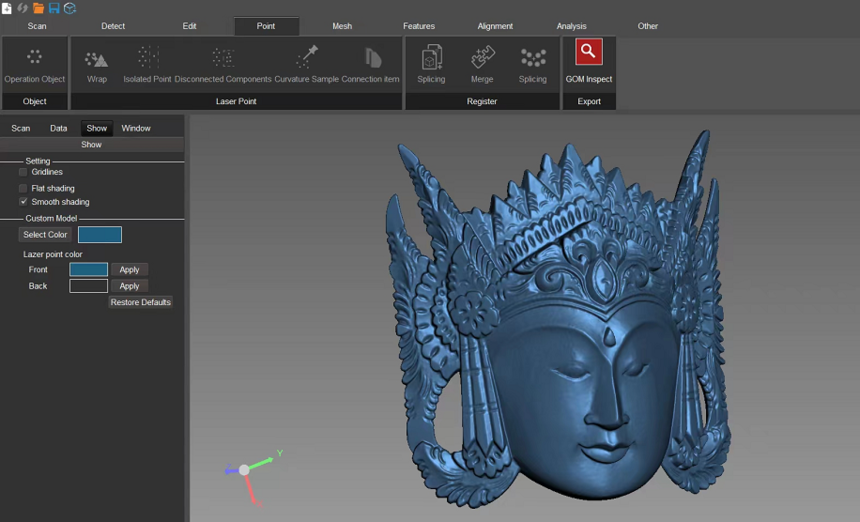Click the Export group label
Viewport: 860px width, 522px height.
click(x=589, y=101)
